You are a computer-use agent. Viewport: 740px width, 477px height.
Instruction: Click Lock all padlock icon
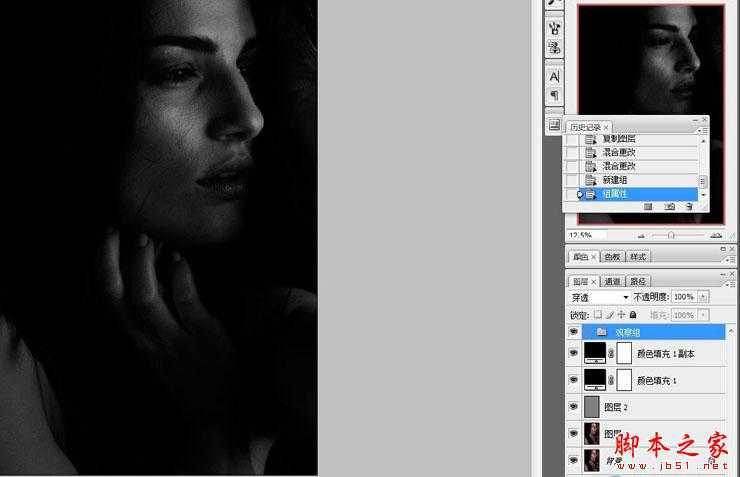(x=633, y=314)
